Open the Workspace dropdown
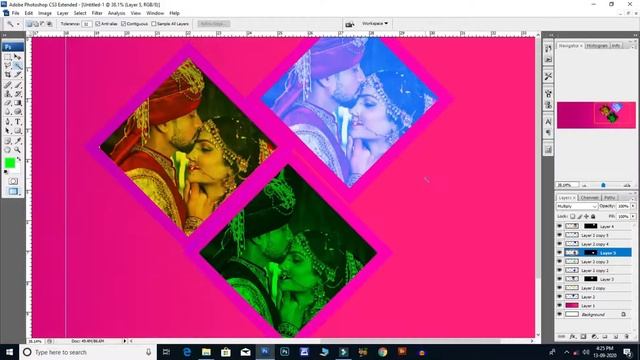 pos(375,24)
